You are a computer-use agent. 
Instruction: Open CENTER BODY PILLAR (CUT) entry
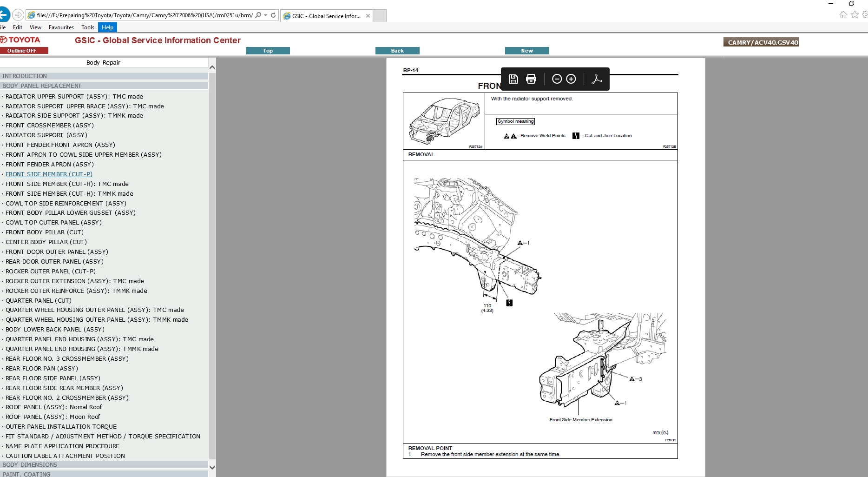tap(46, 242)
